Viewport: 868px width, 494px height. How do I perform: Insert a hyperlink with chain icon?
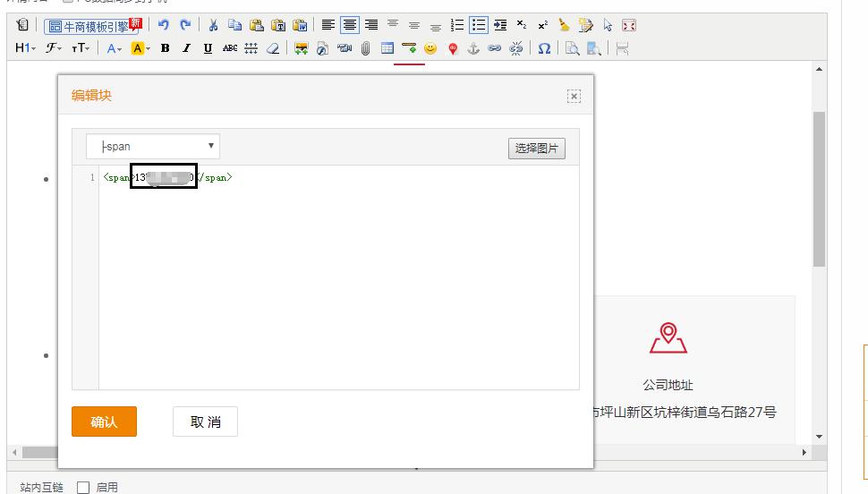(494, 48)
